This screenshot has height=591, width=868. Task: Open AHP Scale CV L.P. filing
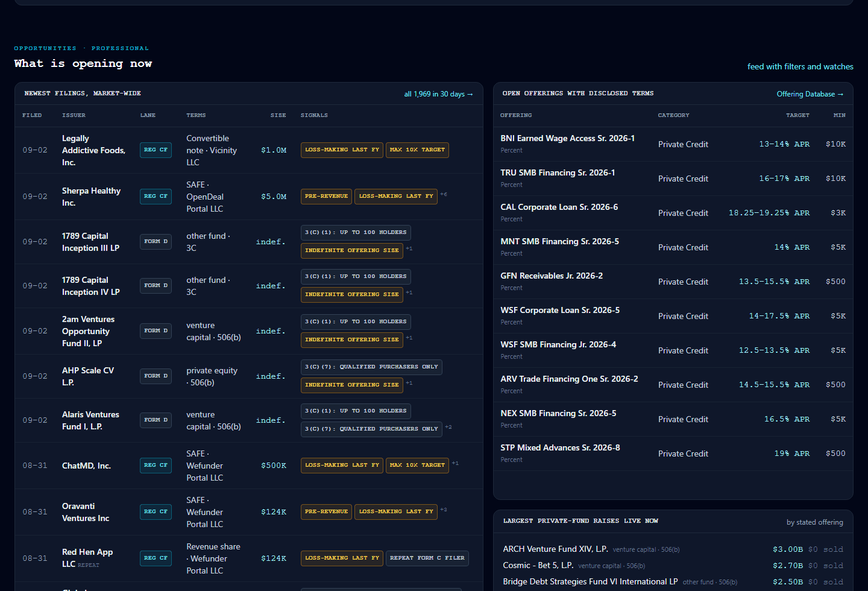tap(88, 376)
